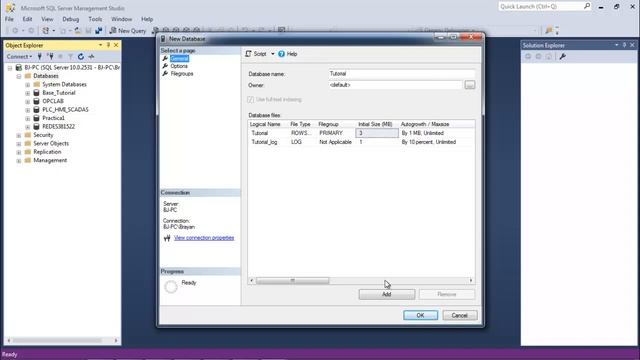Click the wrench icon next to Filegroups page
The width and height of the screenshot is (640, 360).
click(165, 73)
